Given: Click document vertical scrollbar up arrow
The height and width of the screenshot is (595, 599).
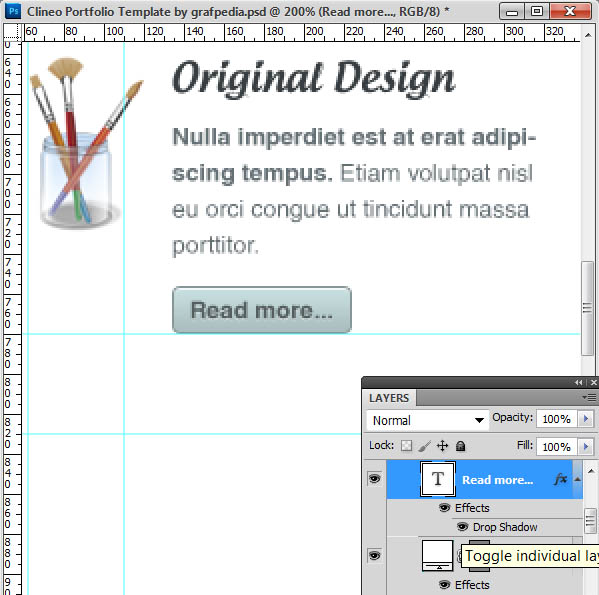Looking at the screenshot, I should pyautogui.click(x=587, y=36).
